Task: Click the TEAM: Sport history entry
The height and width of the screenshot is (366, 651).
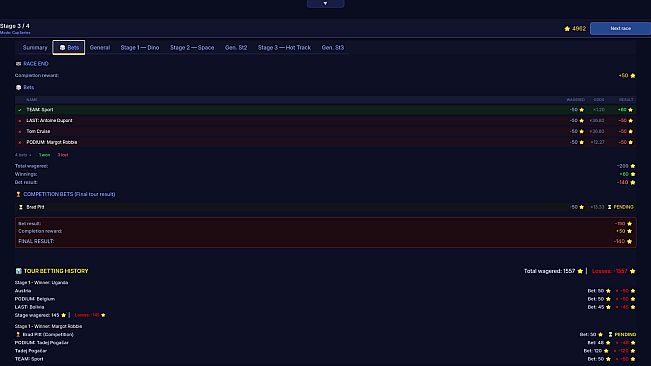Action: coord(29,359)
